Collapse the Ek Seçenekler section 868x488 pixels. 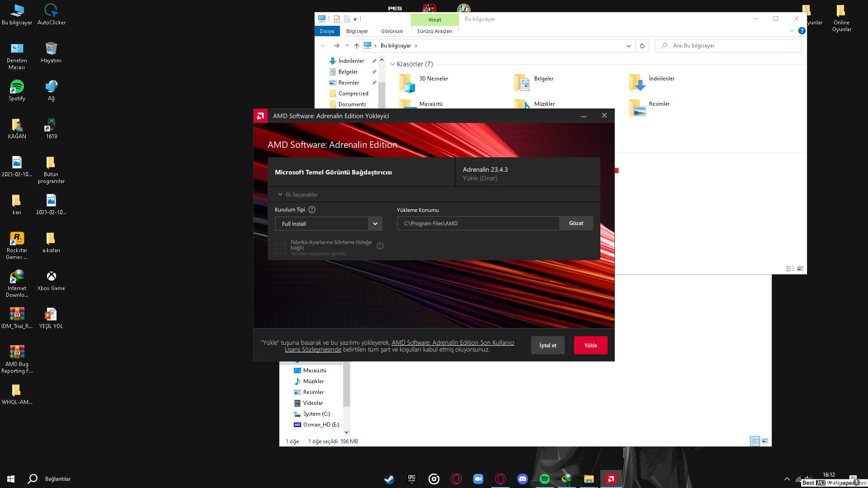point(298,195)
